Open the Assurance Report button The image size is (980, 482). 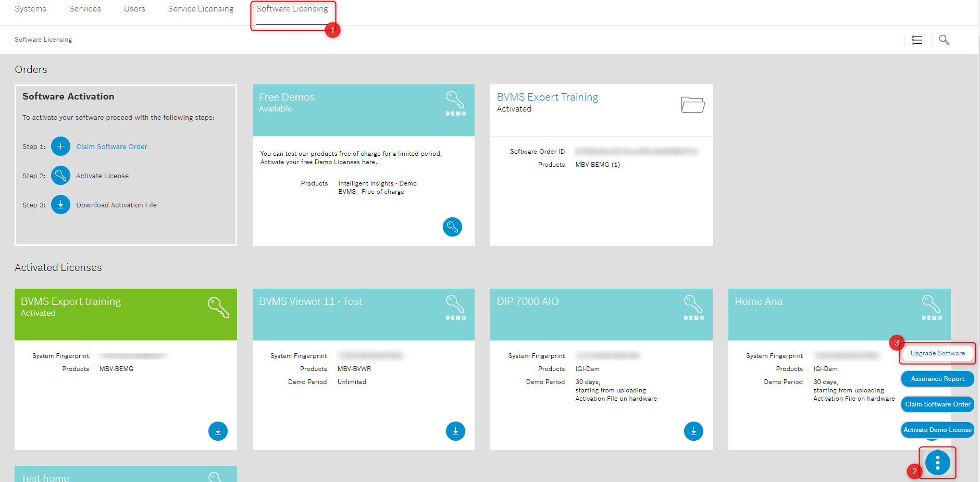pos(937,379)
